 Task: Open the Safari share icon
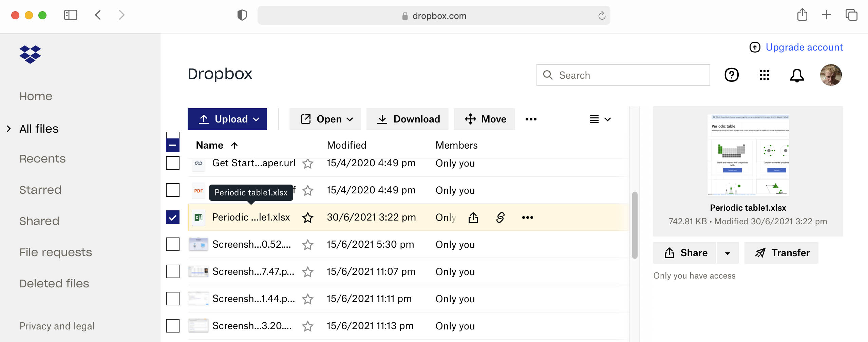(802, 15)
